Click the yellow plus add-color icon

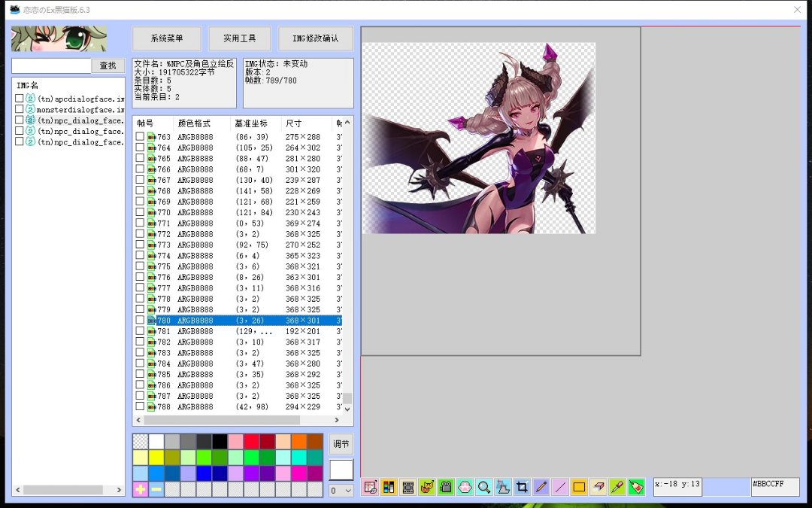click(141, 489)
